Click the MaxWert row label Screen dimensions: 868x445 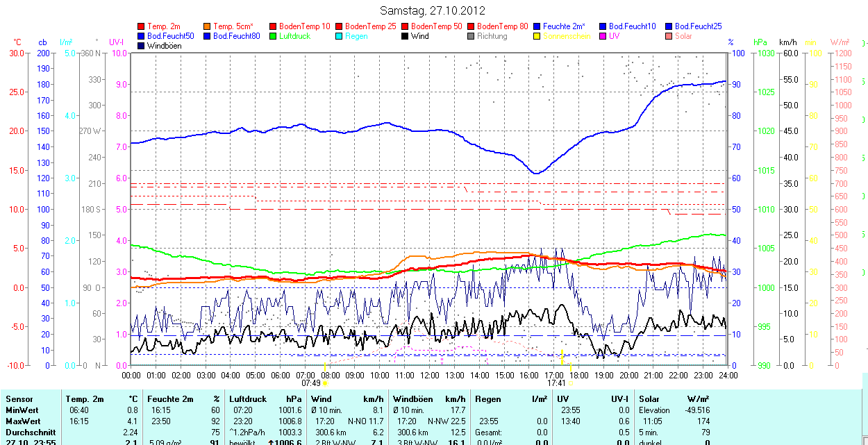[x=22, y=421]
